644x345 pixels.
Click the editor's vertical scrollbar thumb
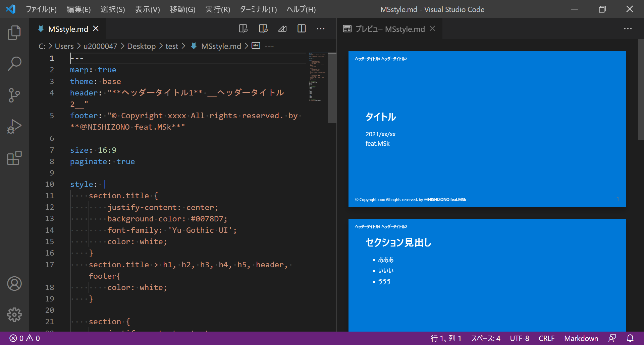[332, 88]
